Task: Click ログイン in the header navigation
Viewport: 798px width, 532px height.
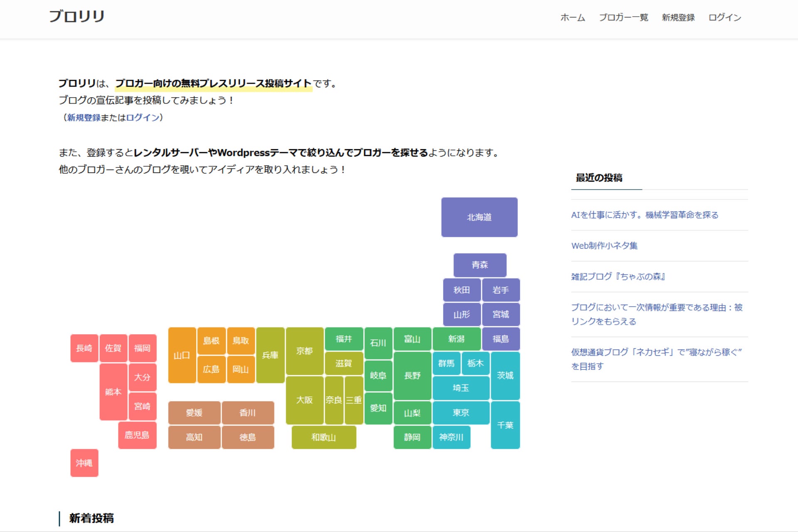Action: click(724, 17)
